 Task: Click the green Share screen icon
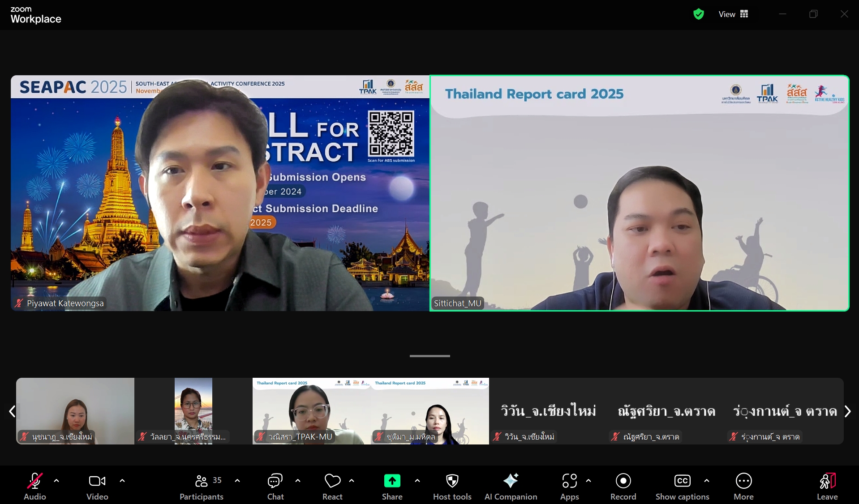tap(392, 481)
